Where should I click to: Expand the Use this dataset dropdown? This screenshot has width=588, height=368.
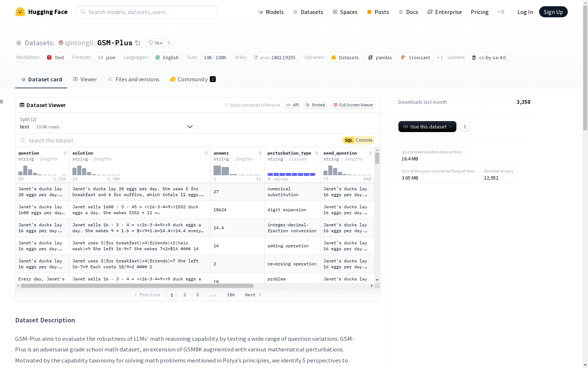point(427,127)
